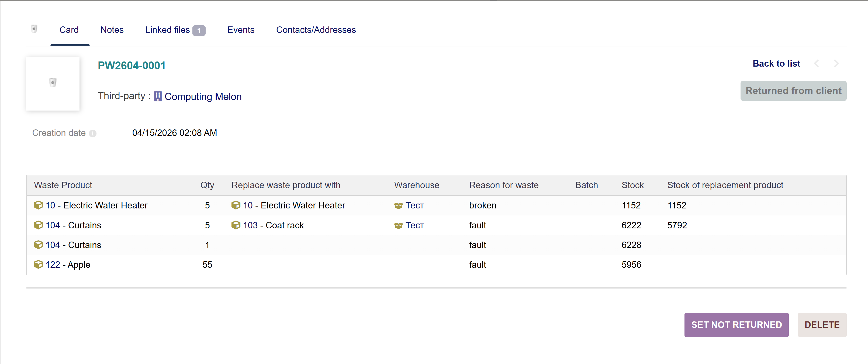Viewport: 868px width, 364px height.
Task: Open the Events tab
Action: (x=241, y=30)
